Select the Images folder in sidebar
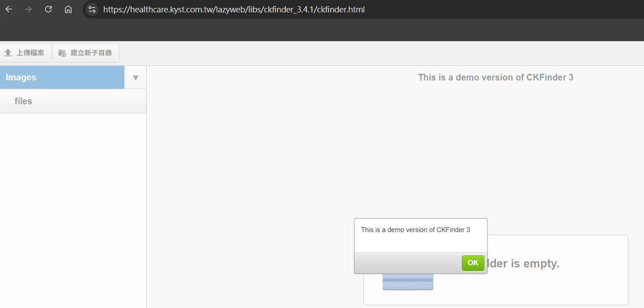 coord(62,77)
